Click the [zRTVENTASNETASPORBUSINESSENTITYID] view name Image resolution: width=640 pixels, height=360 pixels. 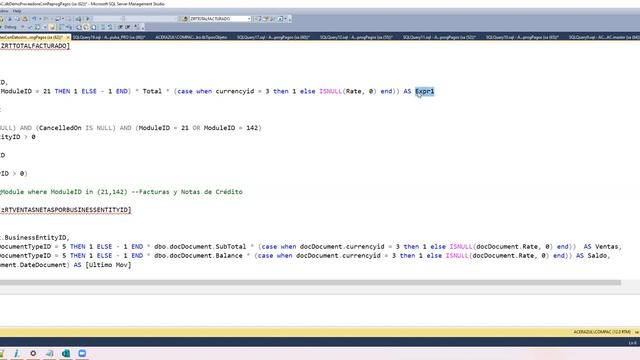point(65,210)
